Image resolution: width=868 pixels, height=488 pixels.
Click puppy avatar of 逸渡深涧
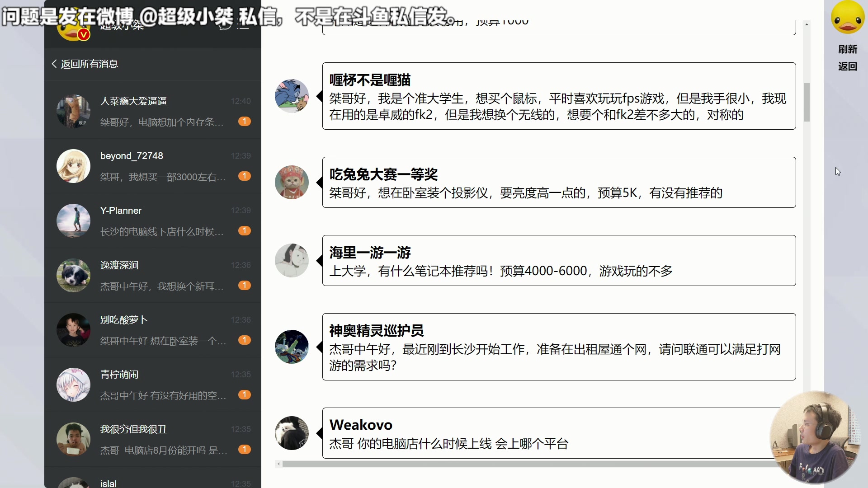coord(73,275)
